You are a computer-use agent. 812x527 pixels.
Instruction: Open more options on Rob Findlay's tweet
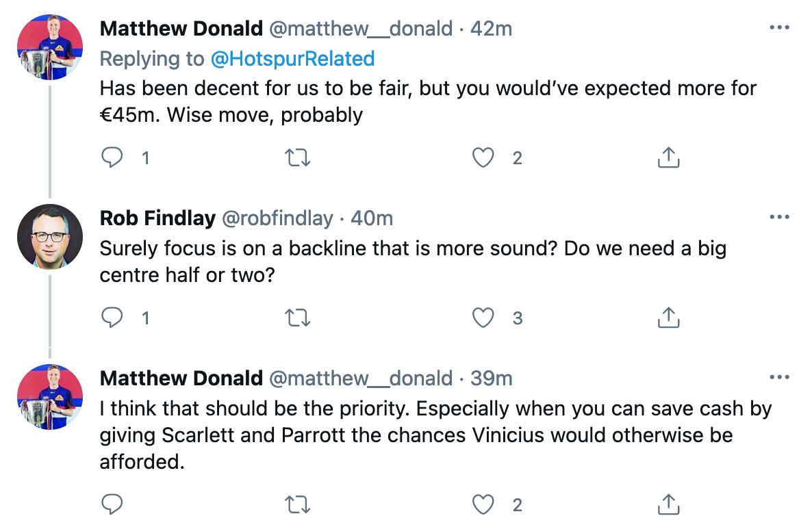[779, 218]
